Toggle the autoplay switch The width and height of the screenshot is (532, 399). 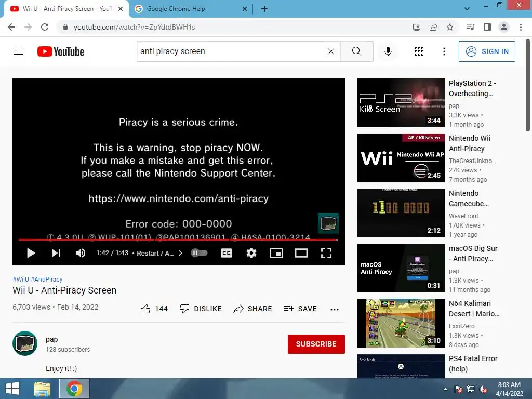pos(199,253)
